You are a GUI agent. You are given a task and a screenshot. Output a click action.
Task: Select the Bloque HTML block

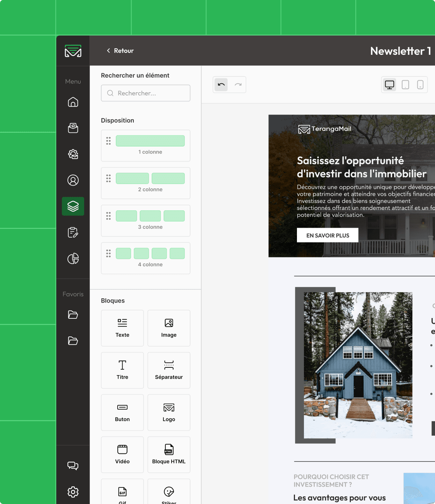click(169, 455)
